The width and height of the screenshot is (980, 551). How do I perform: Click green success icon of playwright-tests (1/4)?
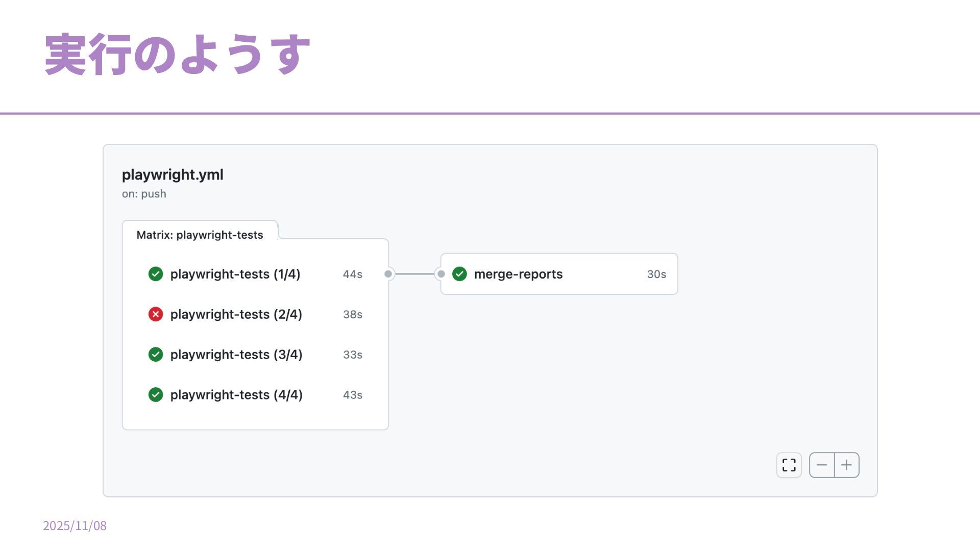[156, 274]
